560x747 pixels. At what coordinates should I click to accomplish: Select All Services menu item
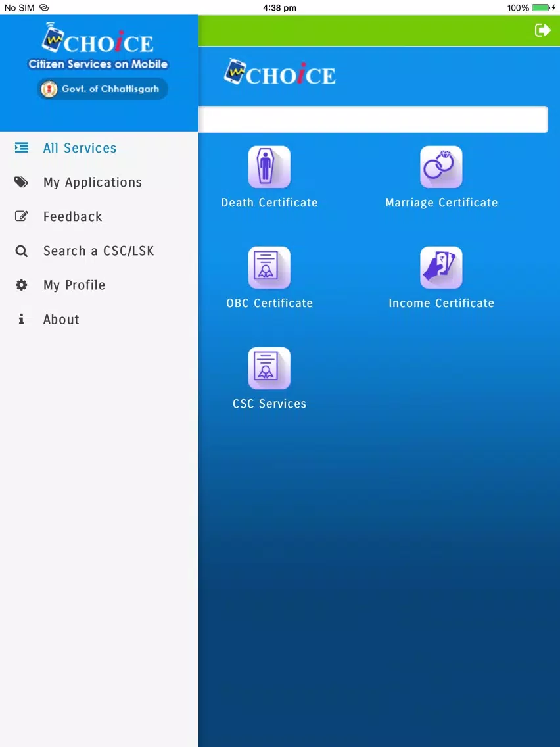tap(99, 148)
